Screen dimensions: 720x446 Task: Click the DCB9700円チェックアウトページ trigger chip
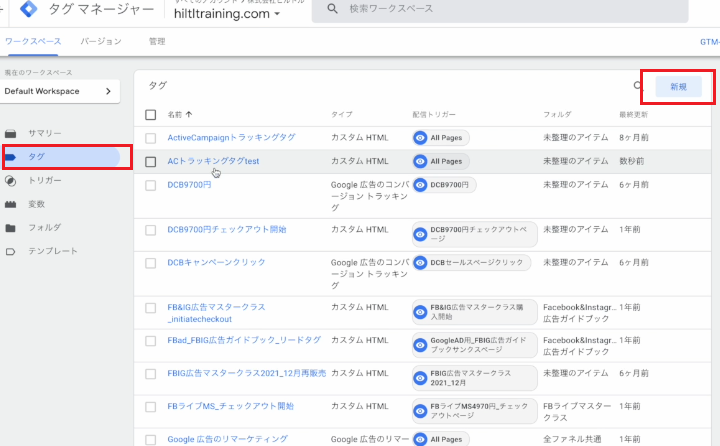[x=474, y=234]
